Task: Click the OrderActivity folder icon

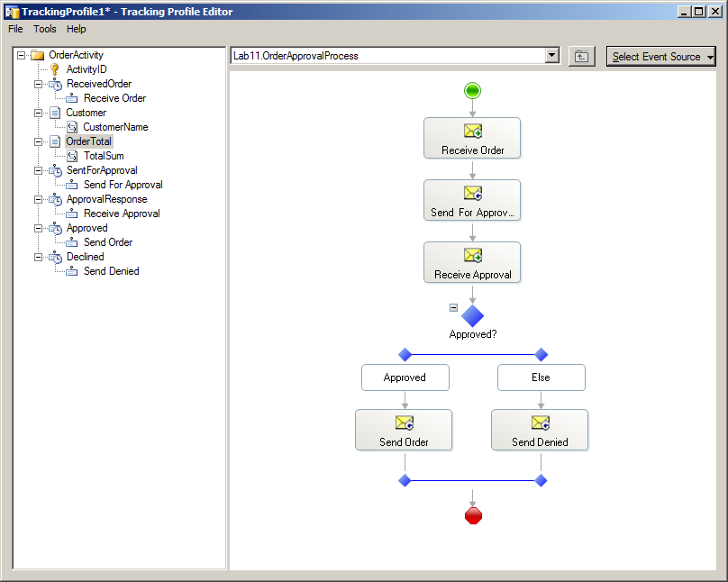Action: coord(38,55)
